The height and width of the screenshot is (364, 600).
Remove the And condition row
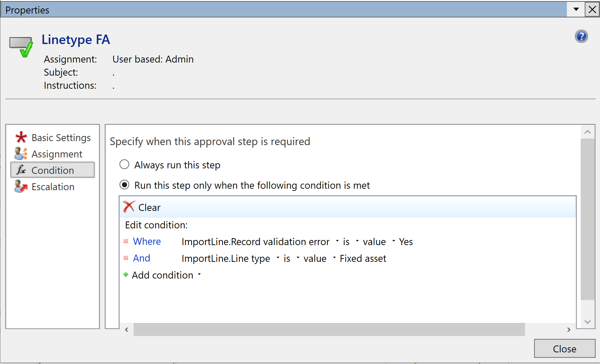click(x=126, y=258)
